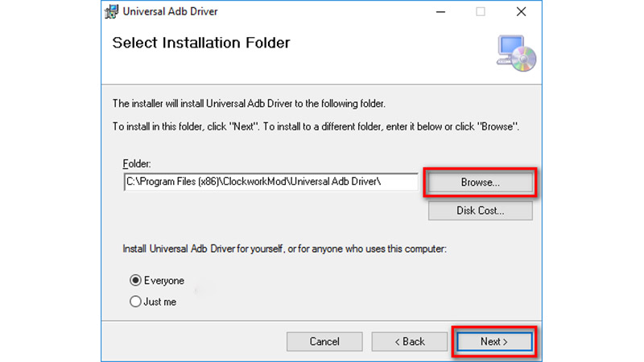Click the Universal Adb Driver title bar icon

(x=111, y=11)
